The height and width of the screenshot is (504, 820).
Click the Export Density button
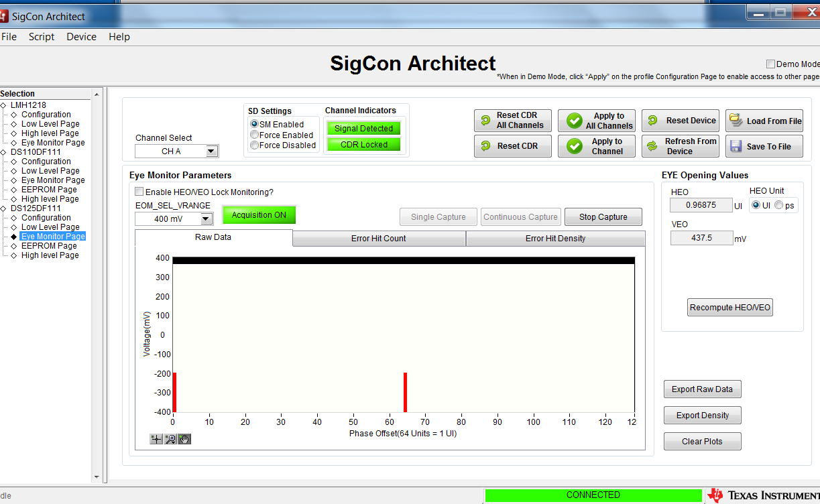703,416
